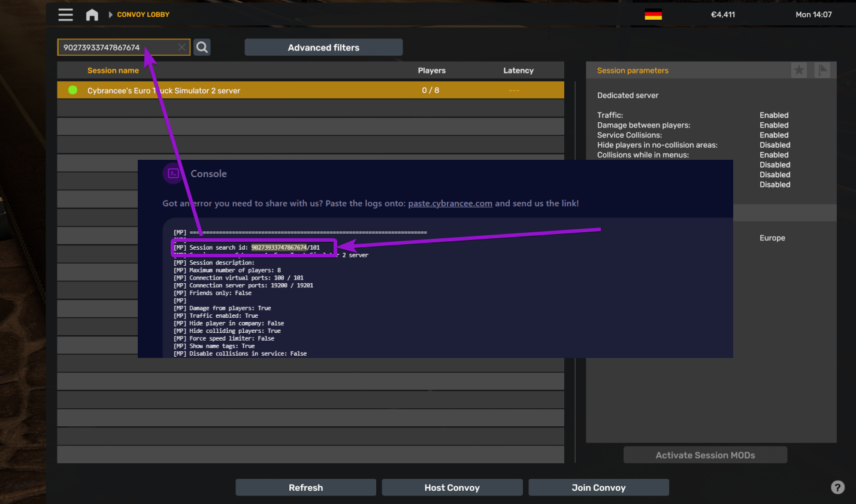Sort by Latency column

[518, 71]
